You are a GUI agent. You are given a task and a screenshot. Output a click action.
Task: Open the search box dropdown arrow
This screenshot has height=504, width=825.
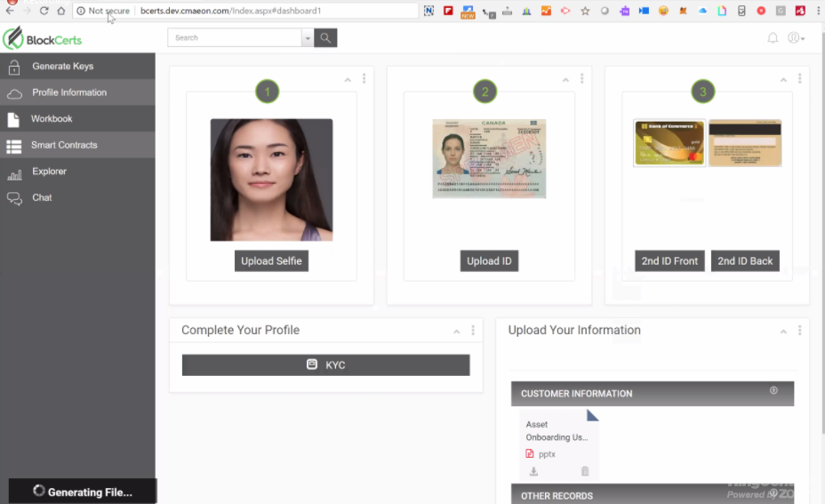[x=308, y=38]
